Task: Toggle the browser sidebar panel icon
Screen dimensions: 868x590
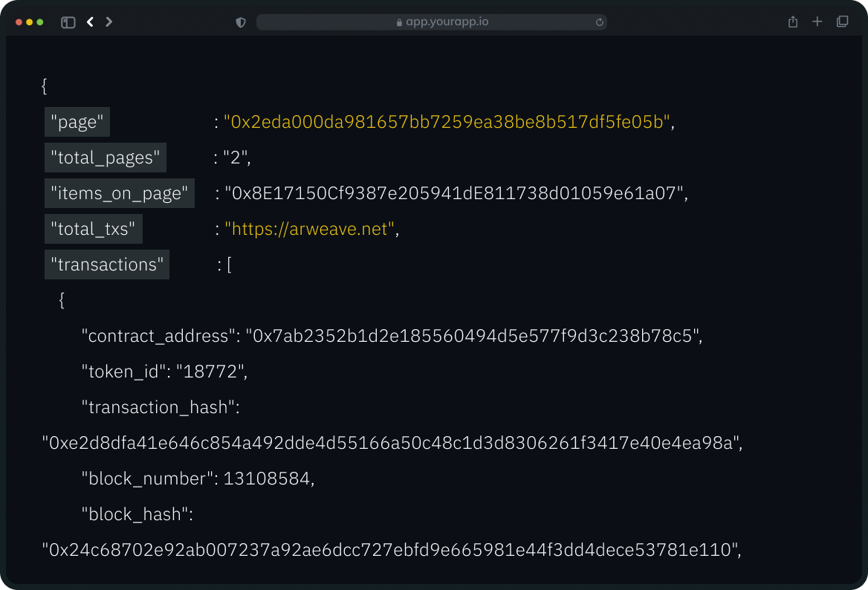Action: click(68, 22)
